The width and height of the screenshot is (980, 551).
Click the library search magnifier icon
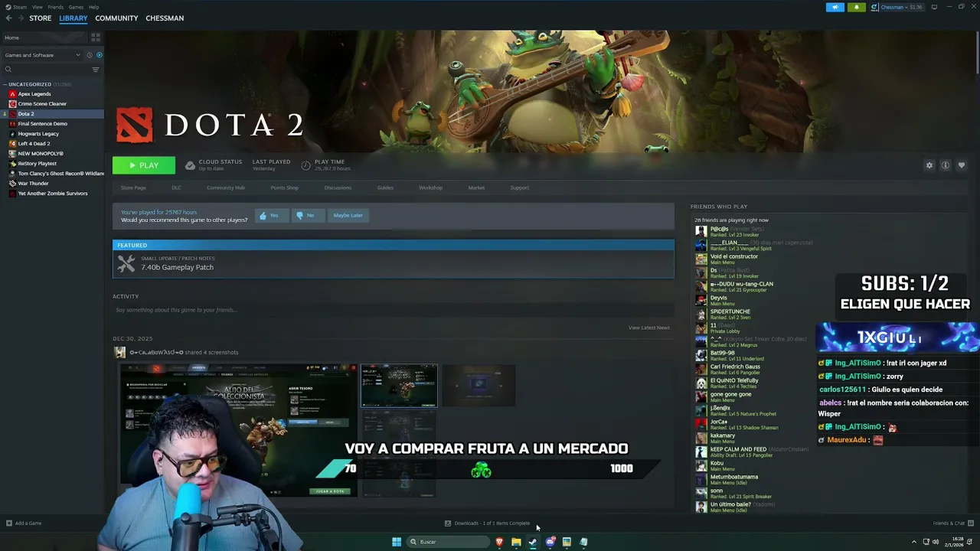[x=8, y=70]
